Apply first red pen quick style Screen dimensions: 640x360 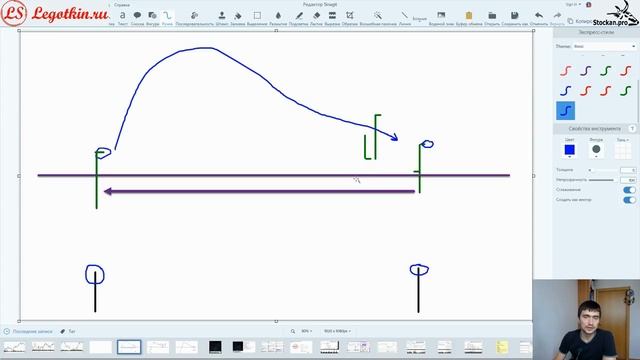(x=566, y=71)
